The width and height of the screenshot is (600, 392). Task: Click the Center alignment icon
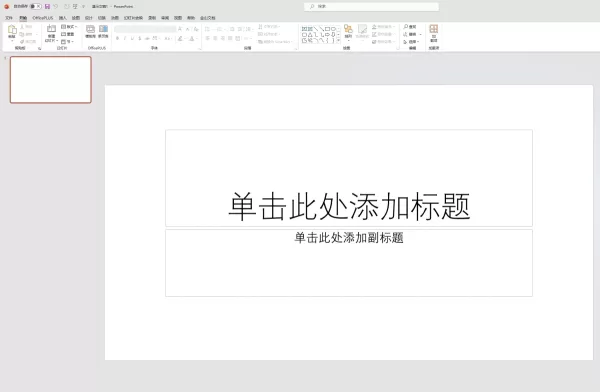[x=215, y=38]
